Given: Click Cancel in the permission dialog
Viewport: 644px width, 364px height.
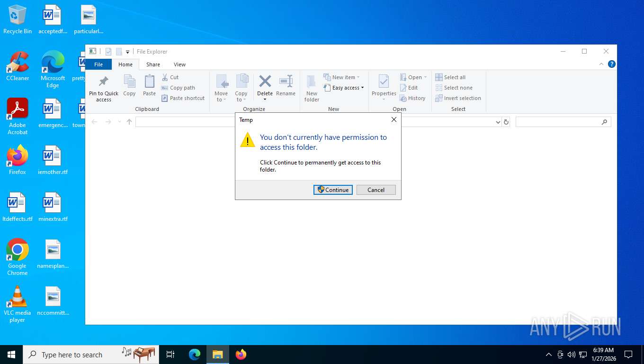Looking at the screenshot, I should (x=376, y=190).
